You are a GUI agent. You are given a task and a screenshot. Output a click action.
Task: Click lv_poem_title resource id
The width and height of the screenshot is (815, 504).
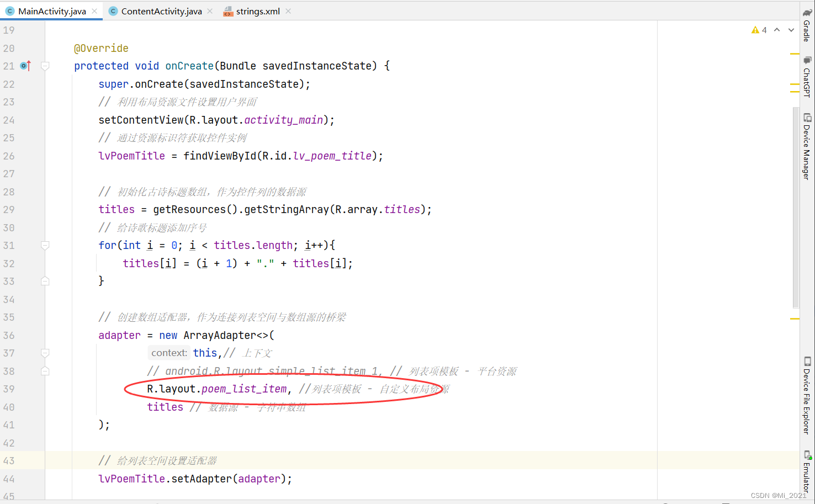coord(332,156)
